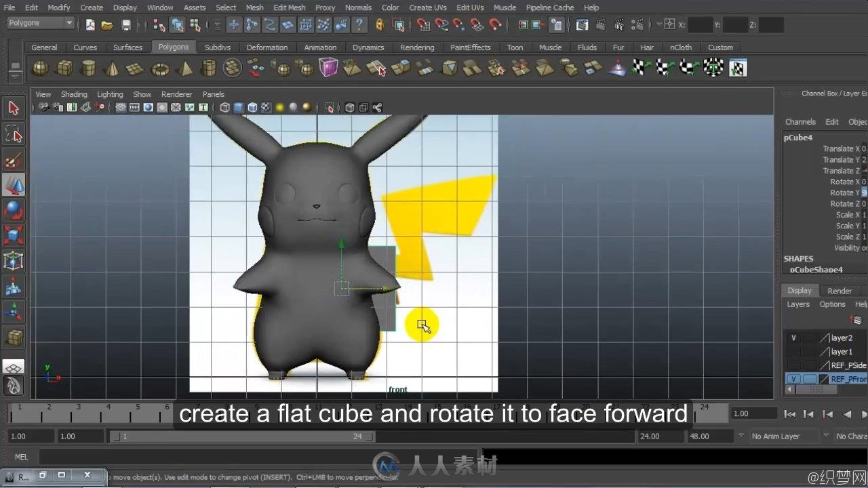Switch to the Animation shelf tab
Viewport: 868px width, 488px height.
click(x=320, y=47)
